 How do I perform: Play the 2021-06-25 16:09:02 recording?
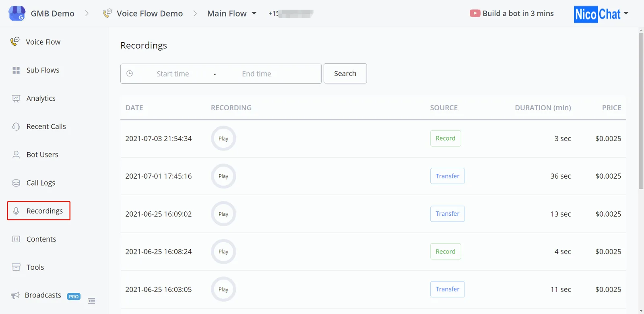click(x=223, y=214)
